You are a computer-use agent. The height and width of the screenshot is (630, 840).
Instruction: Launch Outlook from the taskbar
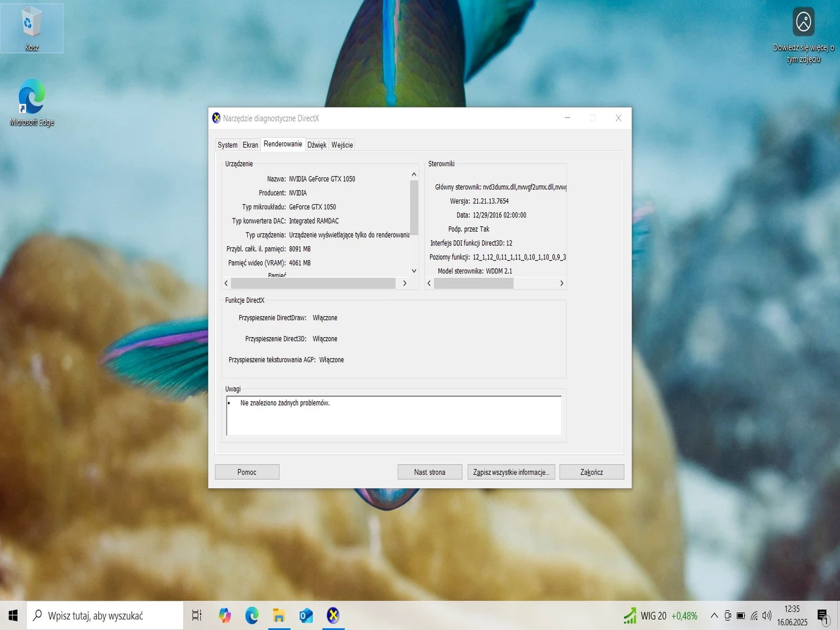(x=306, y=615)
